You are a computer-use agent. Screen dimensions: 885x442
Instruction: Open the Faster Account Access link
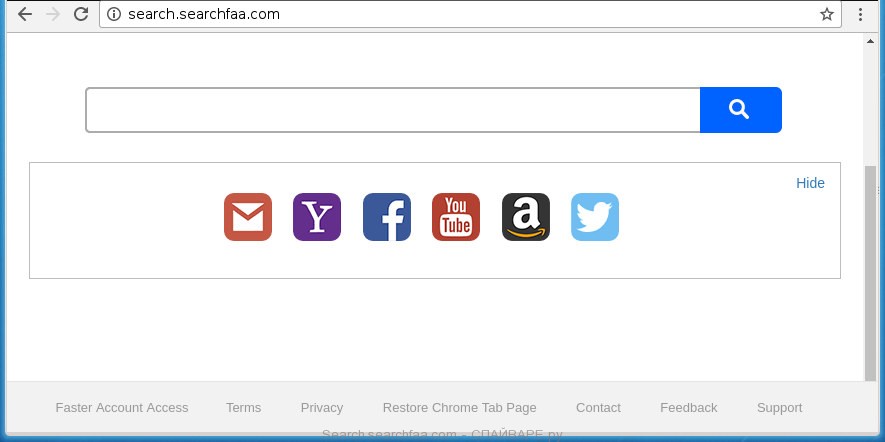click(122, 408)
